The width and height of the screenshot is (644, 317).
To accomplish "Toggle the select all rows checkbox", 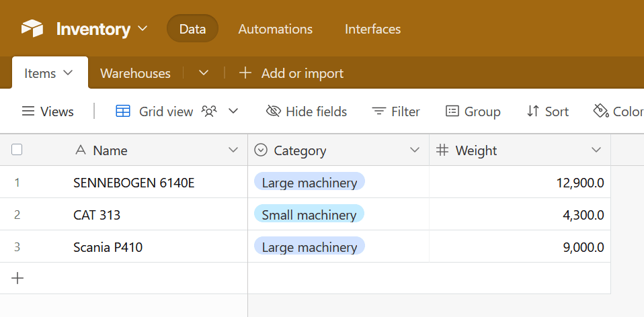I will click(x=17, y=150).
